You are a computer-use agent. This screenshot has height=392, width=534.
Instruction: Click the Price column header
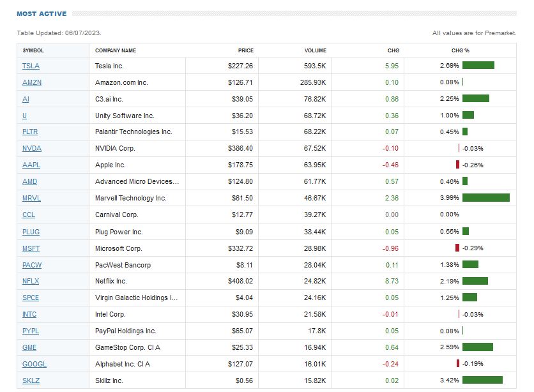246,50
